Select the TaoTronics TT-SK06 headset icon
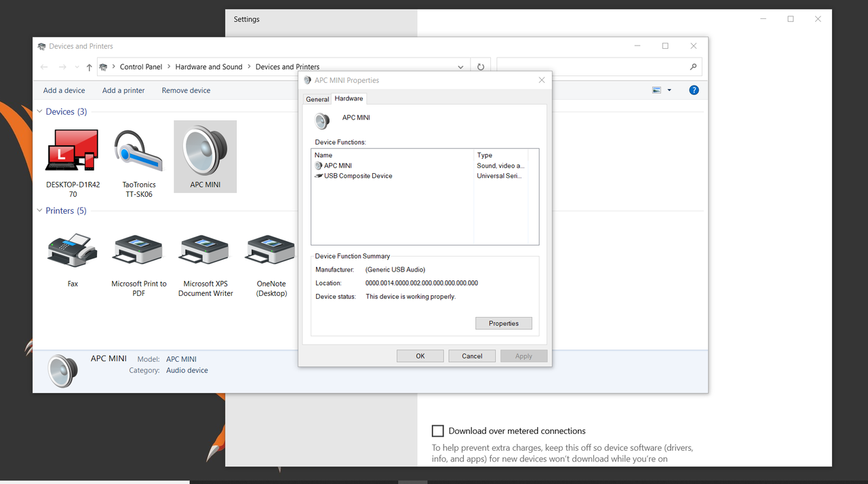 click(x=138, y=151)
